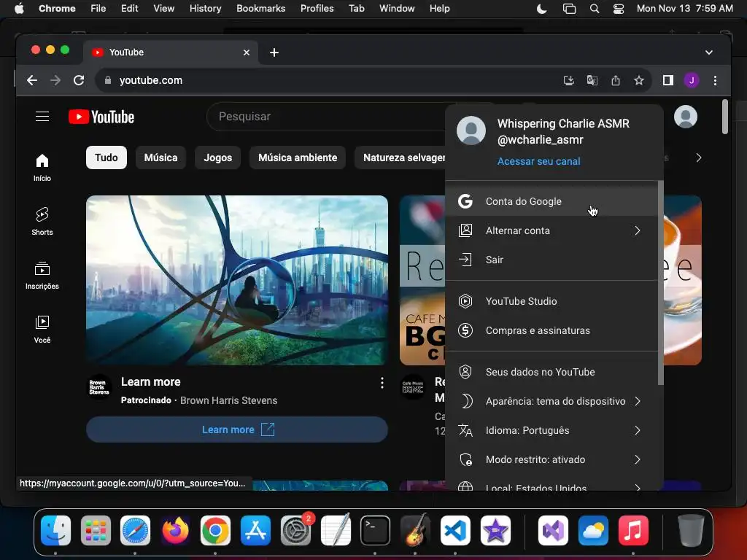Image resolution: width=747 pixels, height=560 pixels.
Task: Open the options menu for the sponsored video
Action: [382, 383]
